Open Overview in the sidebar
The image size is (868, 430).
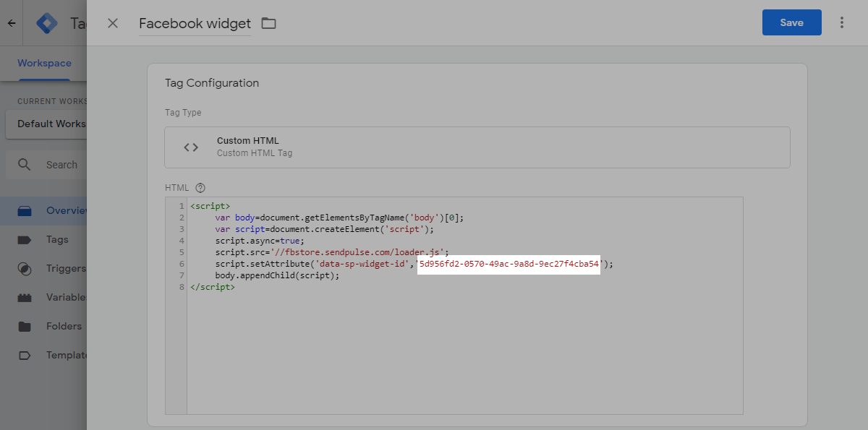[x=43, y=210]
